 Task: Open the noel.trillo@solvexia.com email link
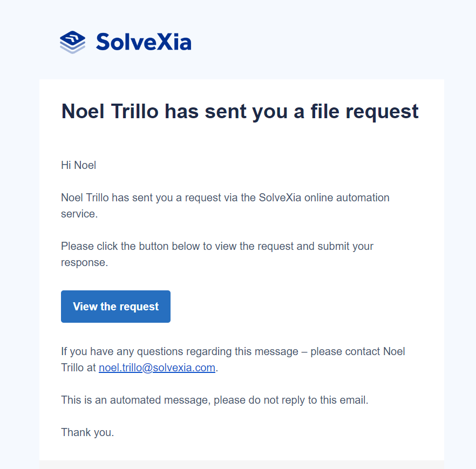(157, 368)
